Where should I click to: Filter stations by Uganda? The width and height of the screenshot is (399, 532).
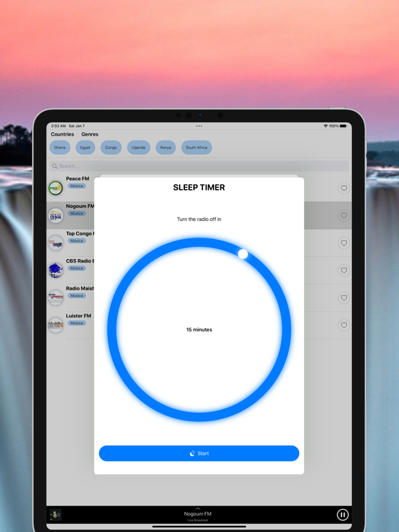139,148
